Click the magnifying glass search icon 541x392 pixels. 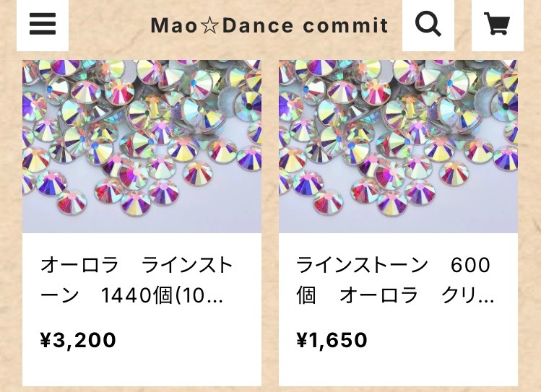coord(428,25)
